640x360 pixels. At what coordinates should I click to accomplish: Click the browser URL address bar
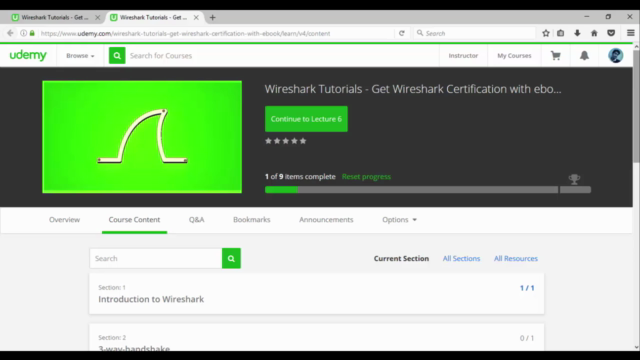pos(216,33)
